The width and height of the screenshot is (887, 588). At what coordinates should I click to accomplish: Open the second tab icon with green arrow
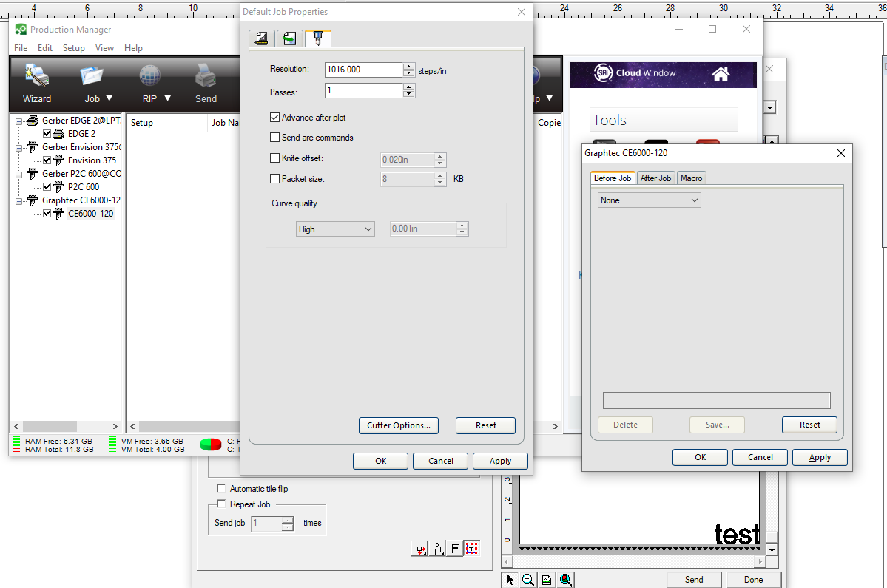point(290,38)
